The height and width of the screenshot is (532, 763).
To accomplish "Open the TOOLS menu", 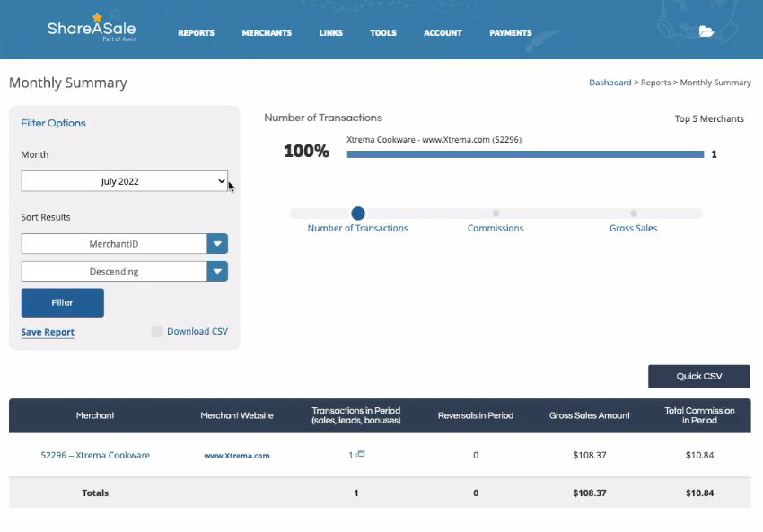I will click(383, 32).
